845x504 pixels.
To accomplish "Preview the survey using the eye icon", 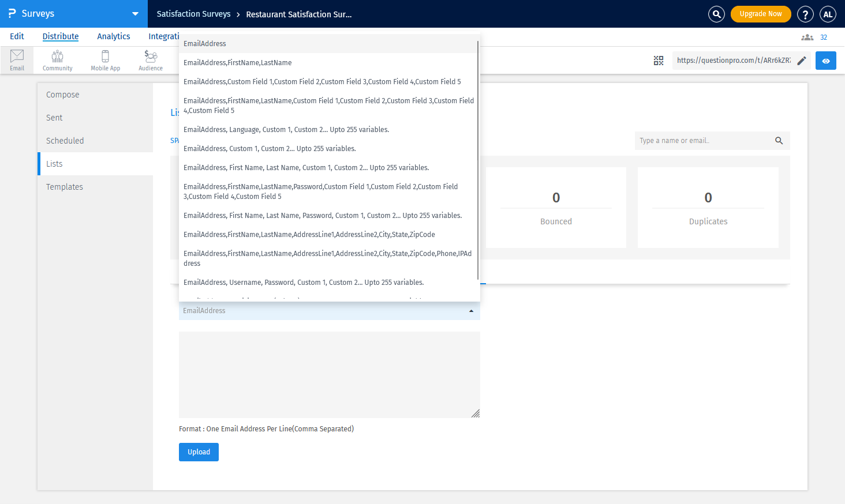I will 825,60.
